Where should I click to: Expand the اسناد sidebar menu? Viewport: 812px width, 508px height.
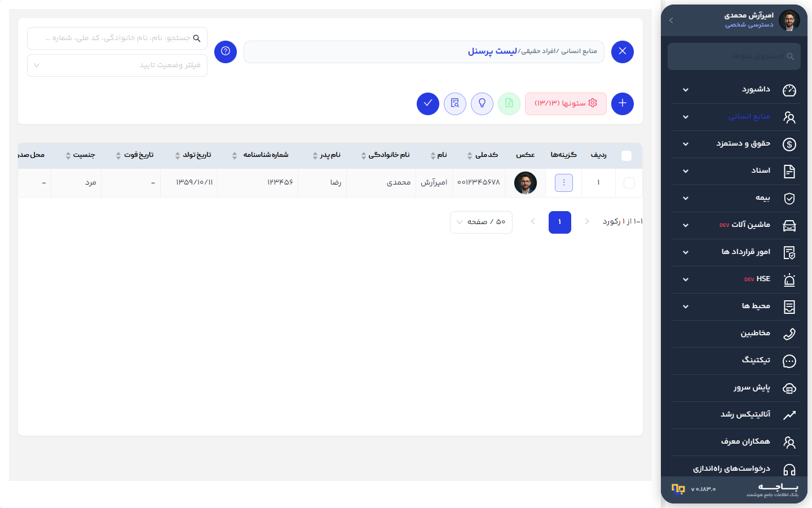pos(736,171)
